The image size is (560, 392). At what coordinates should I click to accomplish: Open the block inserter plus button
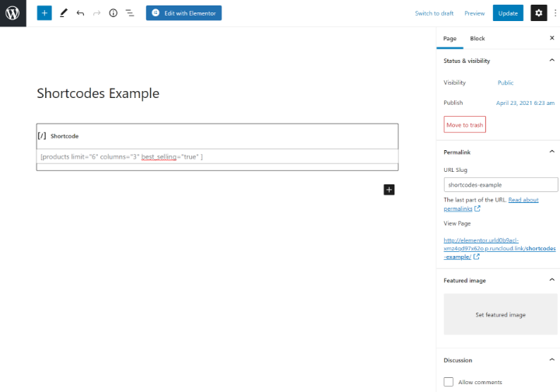[44, 13]
